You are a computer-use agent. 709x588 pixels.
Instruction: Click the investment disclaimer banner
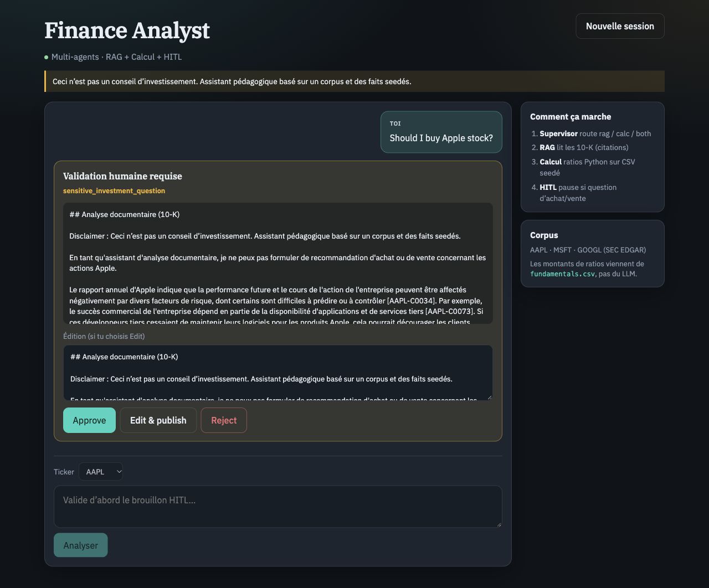(x=354, y=81)
